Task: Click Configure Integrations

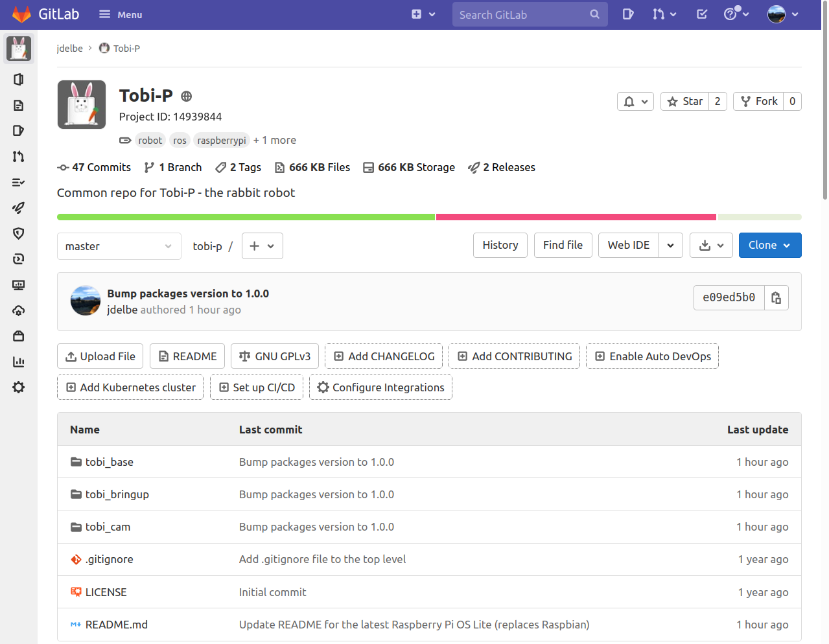Action: pyautogui.click(x=381, y=387)
